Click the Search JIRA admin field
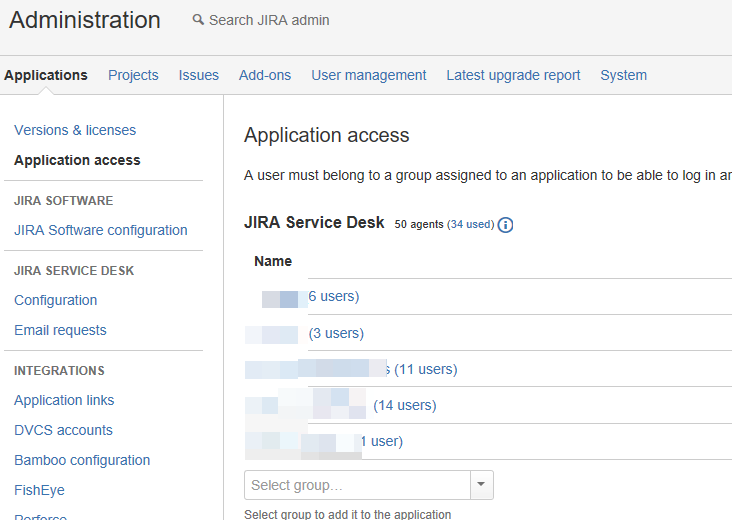Viewport: 732px width, 520px height. click(269, 20)
